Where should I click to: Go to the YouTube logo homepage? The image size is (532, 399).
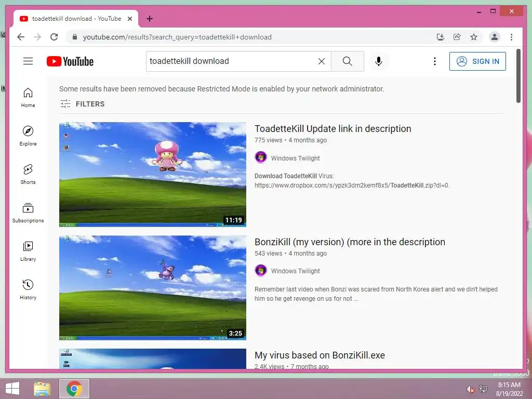[x=70, y=61]
